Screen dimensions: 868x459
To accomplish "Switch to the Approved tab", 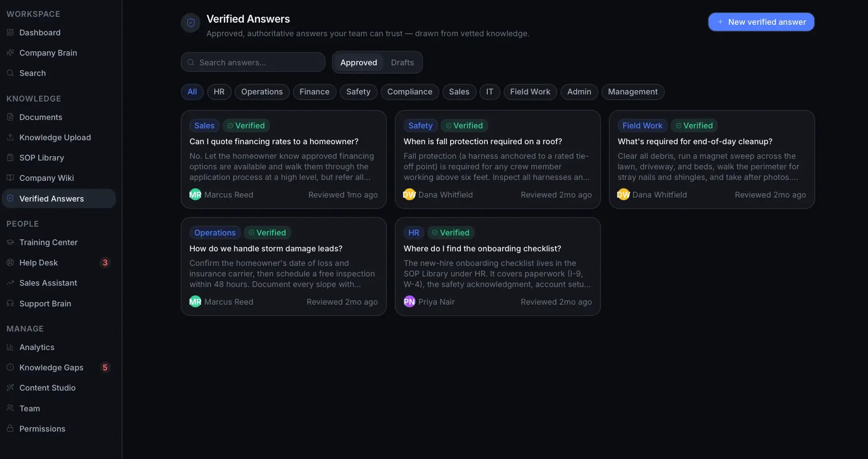I will click(359, 62).
